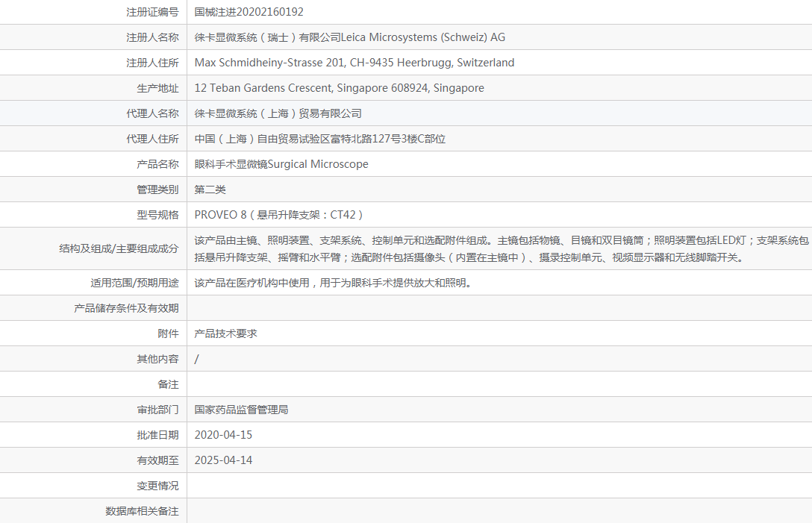Click the 审批部门 row label
This screenshot has height=523, width=812.
pyautogui.click(x=157, y=410)
